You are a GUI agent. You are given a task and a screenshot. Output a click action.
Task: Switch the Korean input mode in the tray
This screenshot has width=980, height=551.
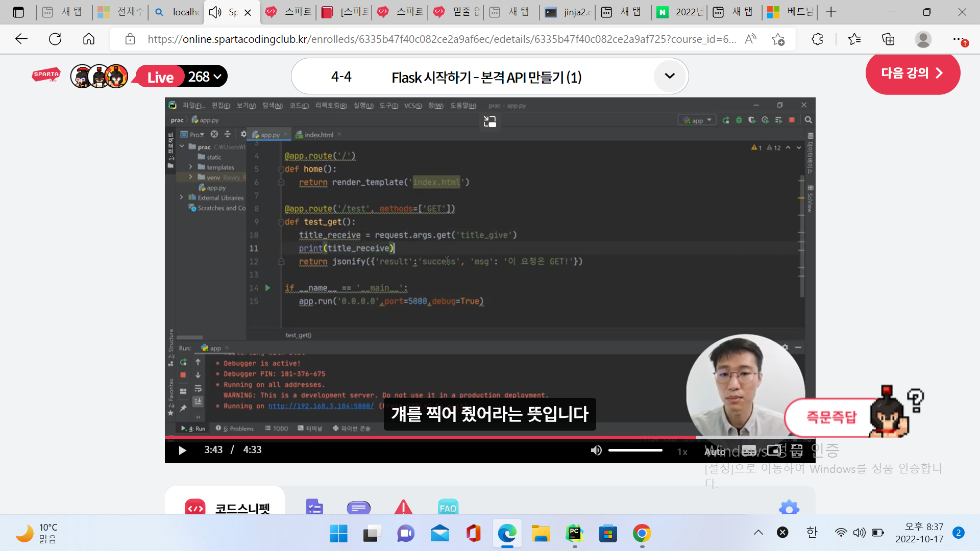point(813,532)
